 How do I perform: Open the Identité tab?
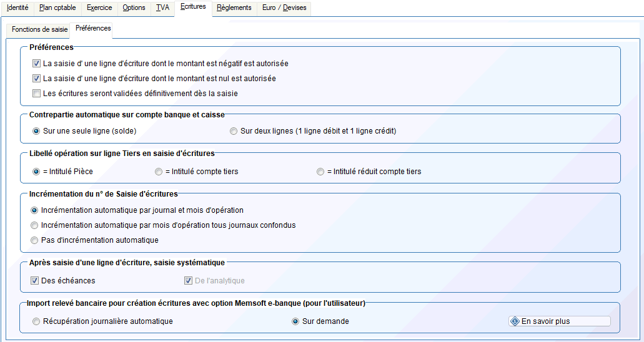(x=17, y=7)
